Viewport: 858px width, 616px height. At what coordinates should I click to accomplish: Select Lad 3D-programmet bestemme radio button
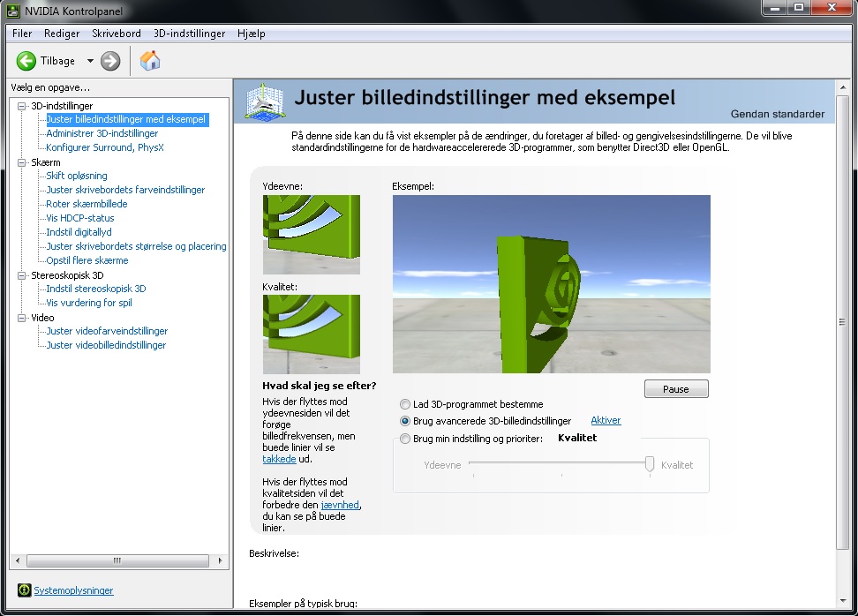click(405, 404)
